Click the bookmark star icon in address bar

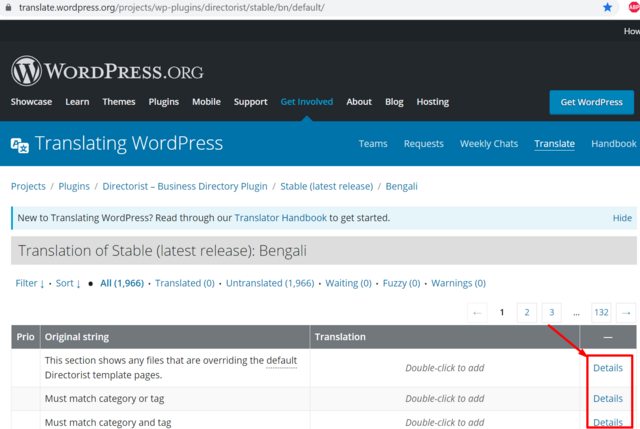[607, 7]
